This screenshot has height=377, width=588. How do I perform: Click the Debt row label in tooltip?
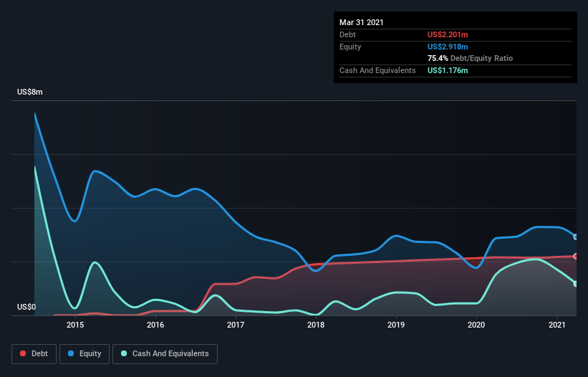pos(347,34)
